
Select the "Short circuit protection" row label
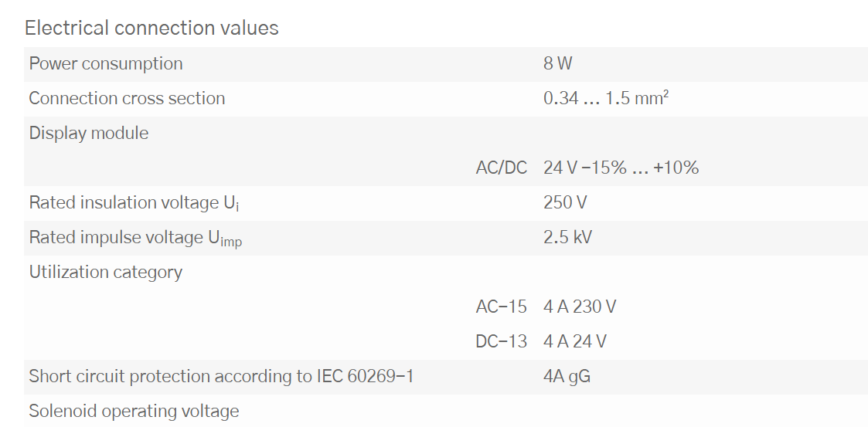222,377
